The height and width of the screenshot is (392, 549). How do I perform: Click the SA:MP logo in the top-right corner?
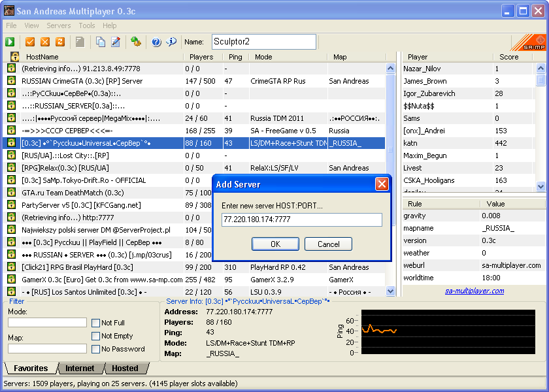click(529, 42)
